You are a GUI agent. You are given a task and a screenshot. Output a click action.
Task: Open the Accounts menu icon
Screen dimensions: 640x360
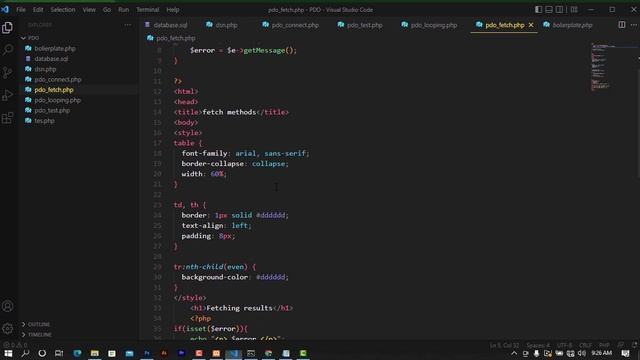[7, 306]
